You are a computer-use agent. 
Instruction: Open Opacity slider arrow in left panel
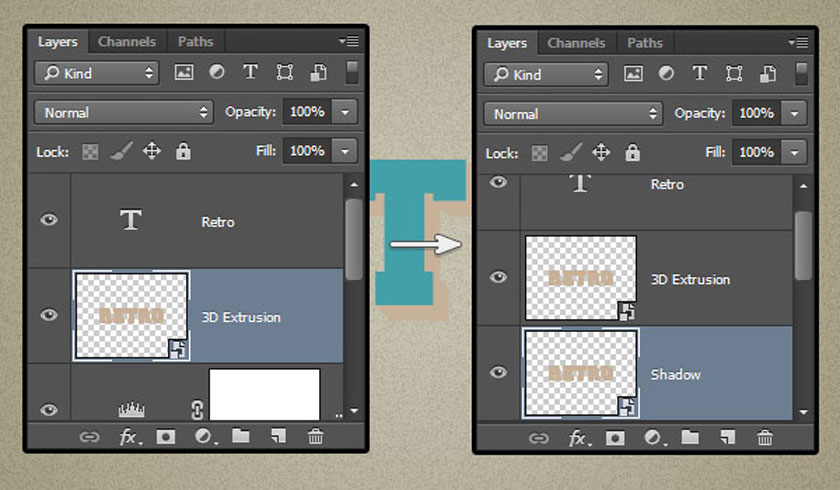(345, 112)
